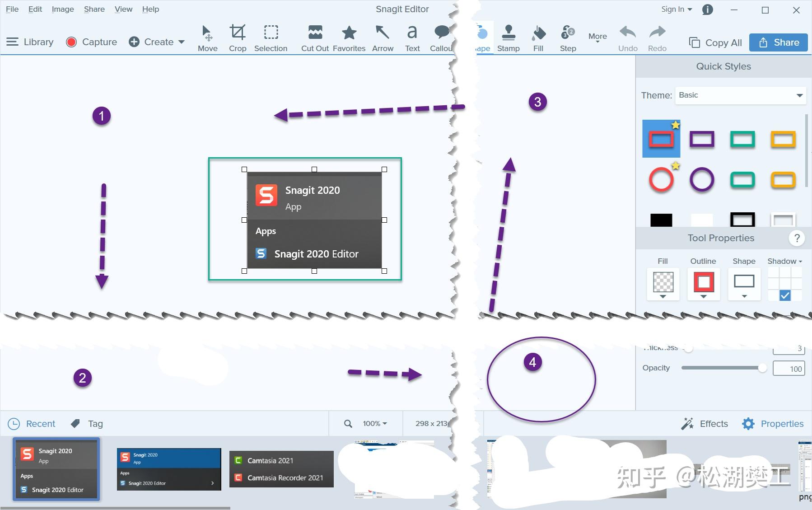Click the red Capture button
Screen dimensions: 812x510
tap(91, 42)
